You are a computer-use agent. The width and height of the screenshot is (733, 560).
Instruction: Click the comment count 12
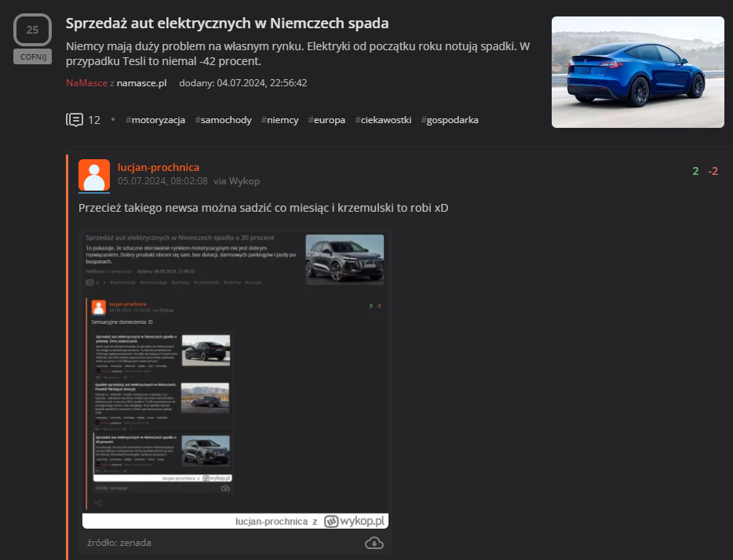(x=94, y=121)
